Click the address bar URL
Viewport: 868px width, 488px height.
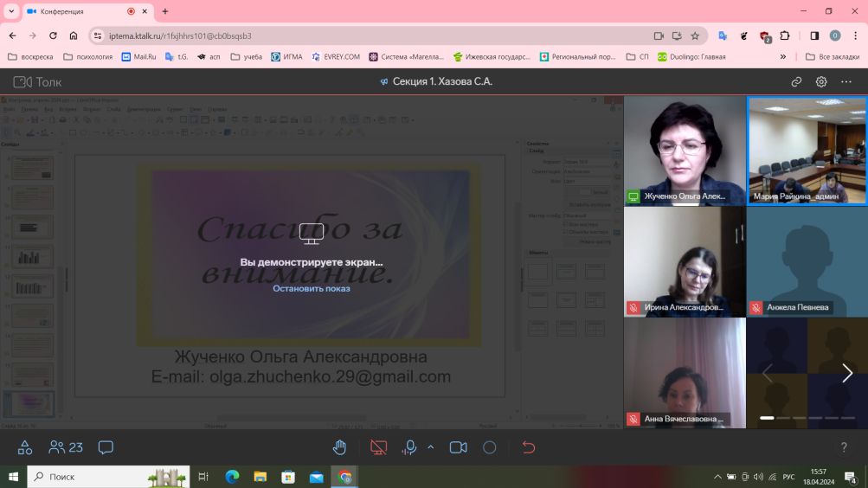point(180,36)
